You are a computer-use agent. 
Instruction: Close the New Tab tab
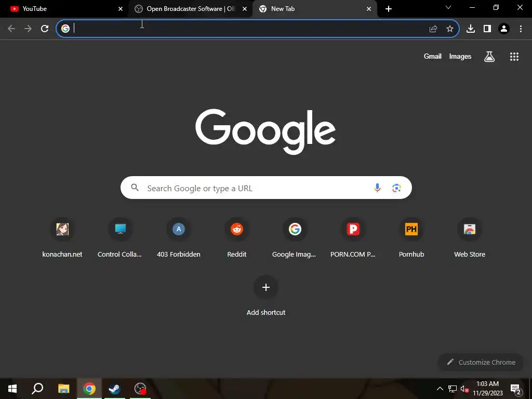coord(369,9)
